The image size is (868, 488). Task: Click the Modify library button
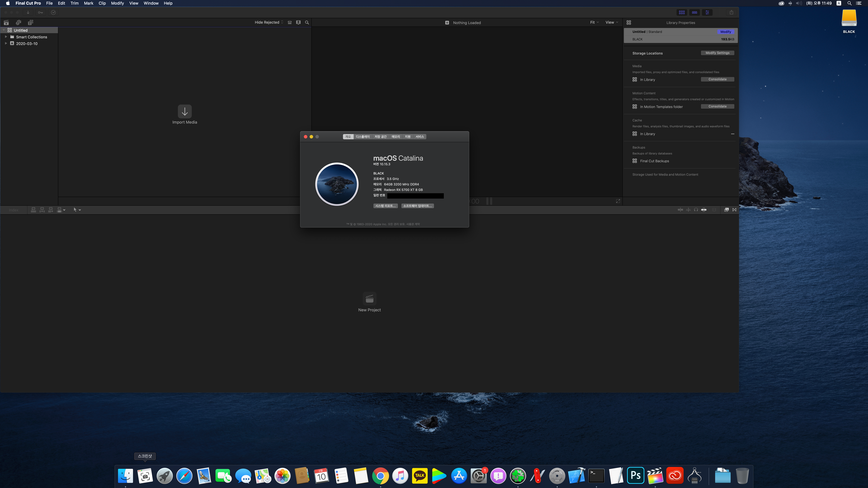tap(725, 32)
